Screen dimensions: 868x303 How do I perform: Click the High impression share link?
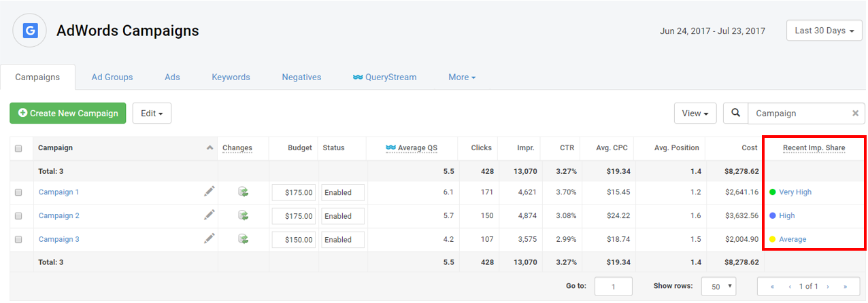tap(787, 216)
